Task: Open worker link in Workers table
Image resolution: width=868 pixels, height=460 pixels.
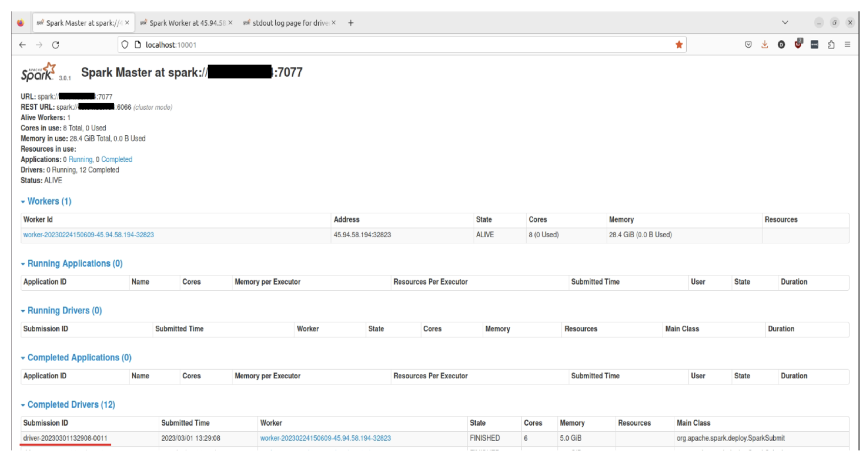Action: pos(88,235)
